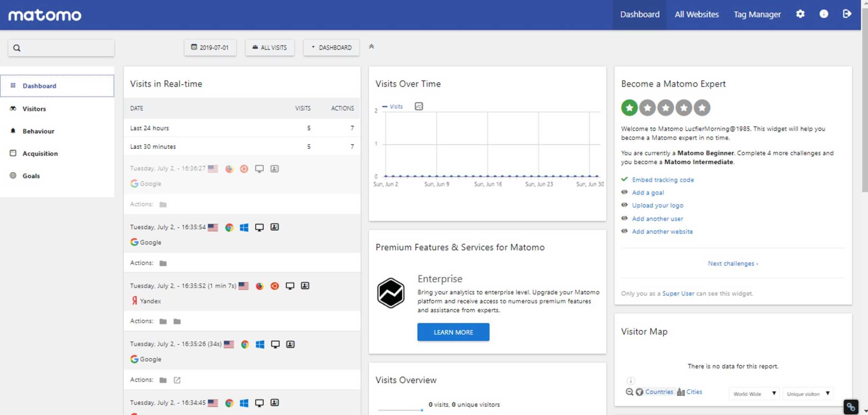This screenshot has width=868, height=415.
Task: Select Dashboard in the top navigation
Action: [x=640, y=14]
